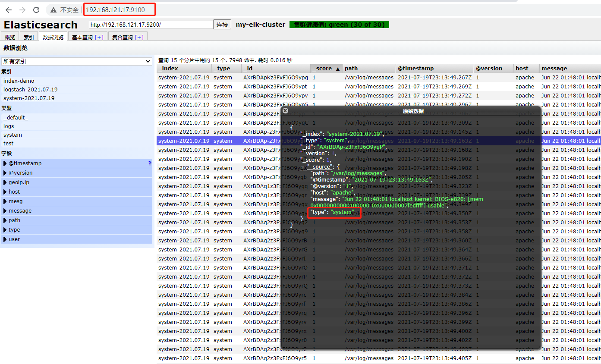Sort by the path column header
601x364 pixels.
coord(369,68)
